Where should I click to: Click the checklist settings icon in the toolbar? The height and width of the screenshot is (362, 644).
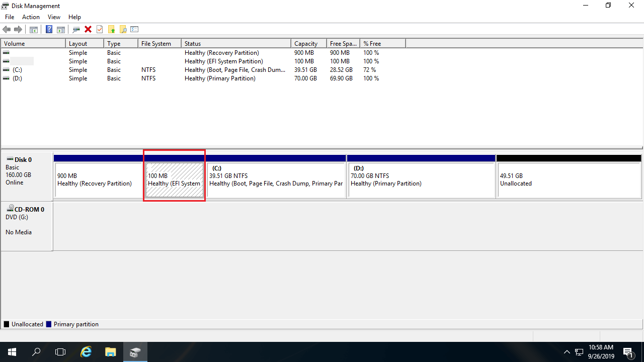coord(134,29)
